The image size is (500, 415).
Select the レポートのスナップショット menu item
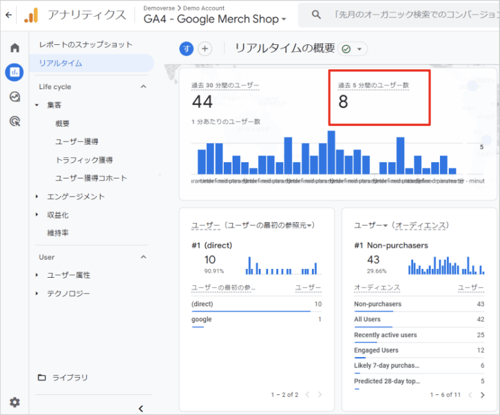pos(86,45)
